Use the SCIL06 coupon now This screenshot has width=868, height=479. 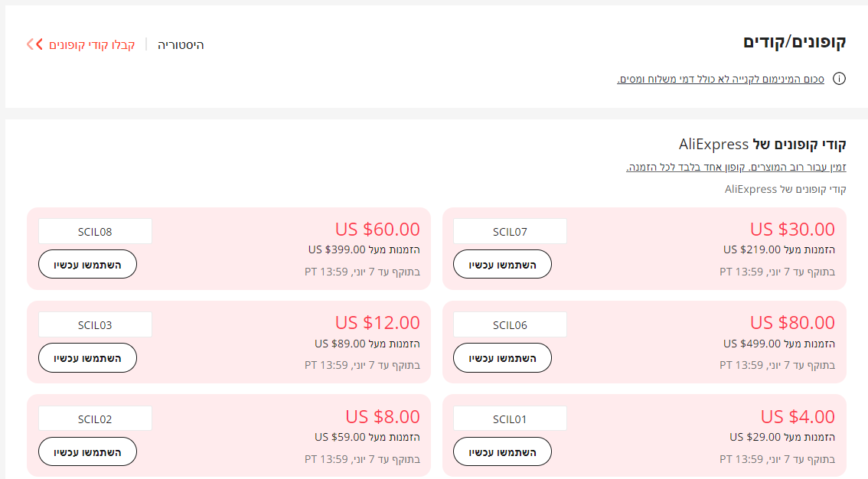tap(502, 357)
